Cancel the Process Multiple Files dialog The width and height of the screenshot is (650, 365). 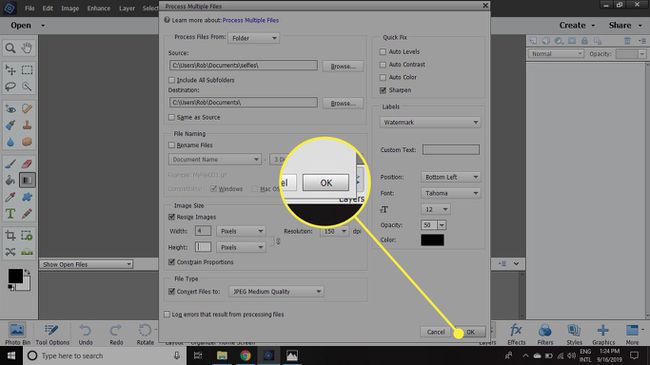coord(436,332)
